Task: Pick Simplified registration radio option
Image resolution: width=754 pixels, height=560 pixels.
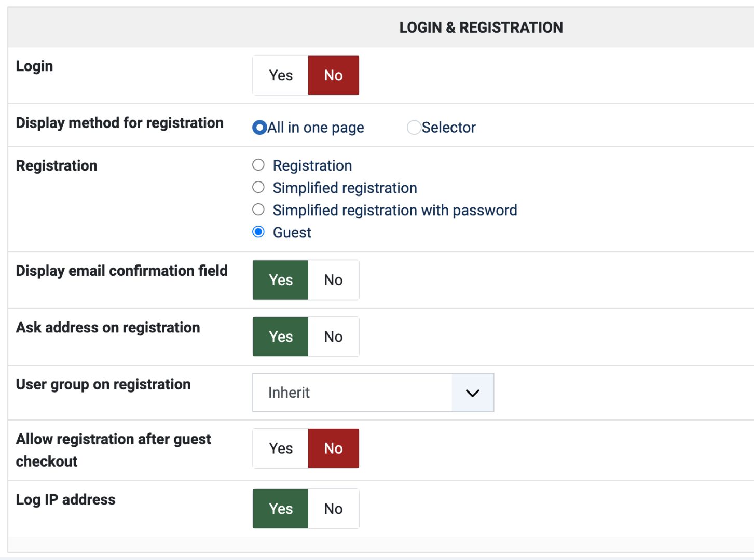Action: click(x=258, y=188)
